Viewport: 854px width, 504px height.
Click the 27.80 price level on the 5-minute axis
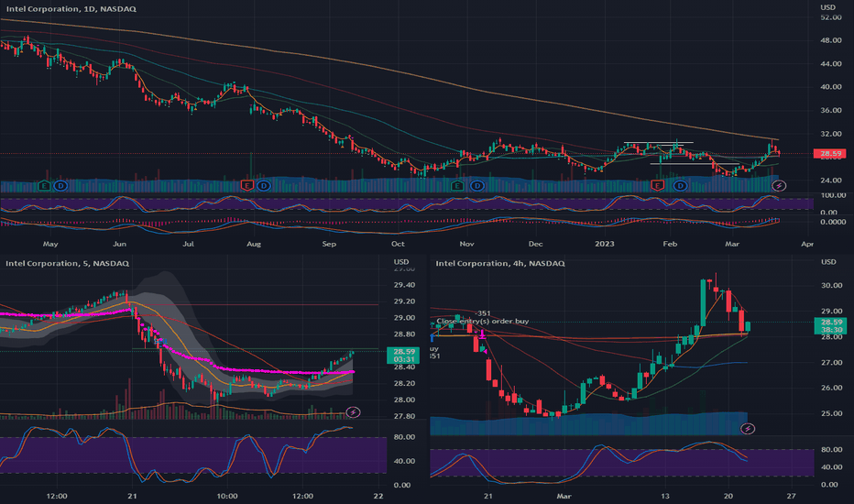tap(404, 416)
